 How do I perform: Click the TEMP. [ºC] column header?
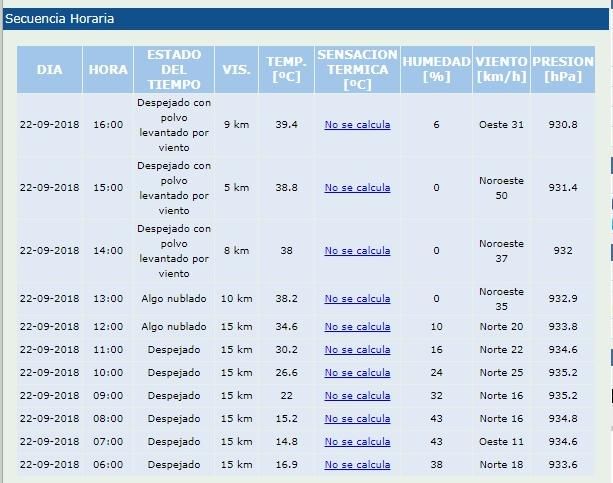tap(286, 70)
